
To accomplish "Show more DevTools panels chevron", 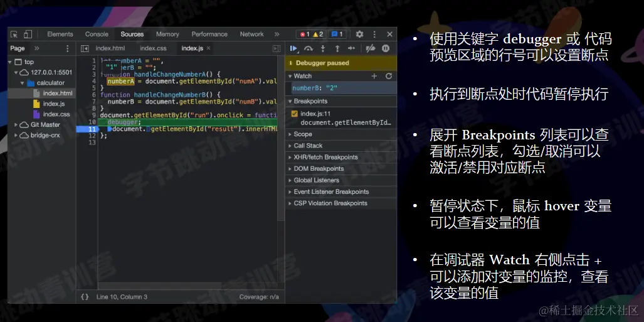I will click(277, 35).
